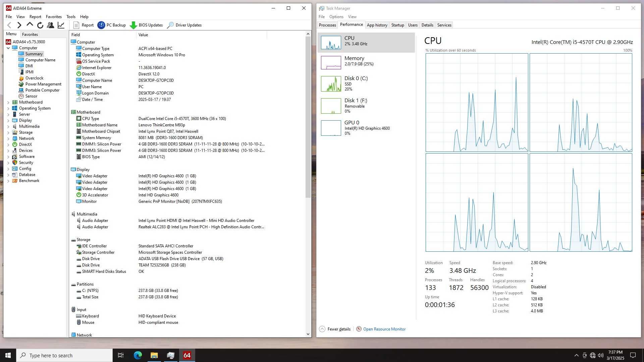Screen dimensions: 644x362
Task: Open Microsoft Edge from taskbar
Action: (x=138, y=355)
